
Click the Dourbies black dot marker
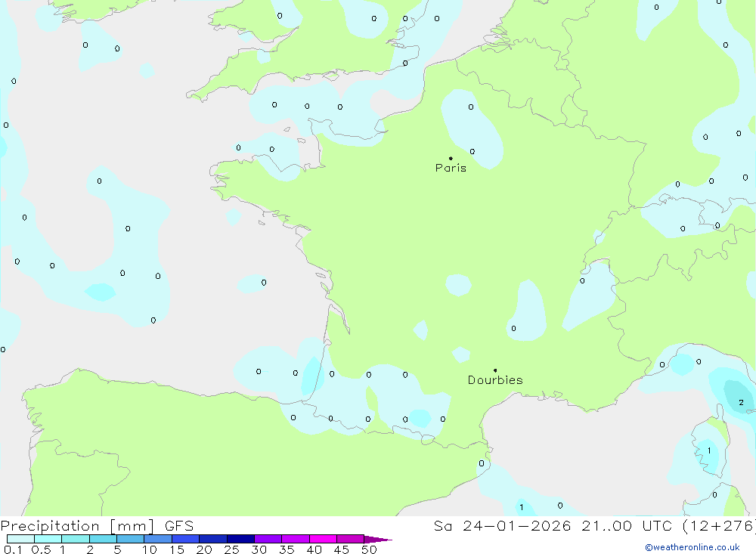[495, 370]
